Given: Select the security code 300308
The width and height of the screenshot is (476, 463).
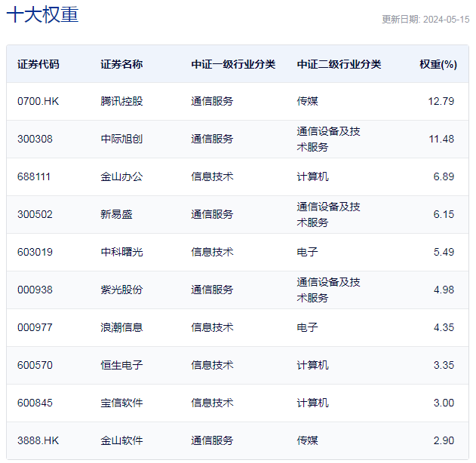Looking at the screenshot, I should pos(35,139).
